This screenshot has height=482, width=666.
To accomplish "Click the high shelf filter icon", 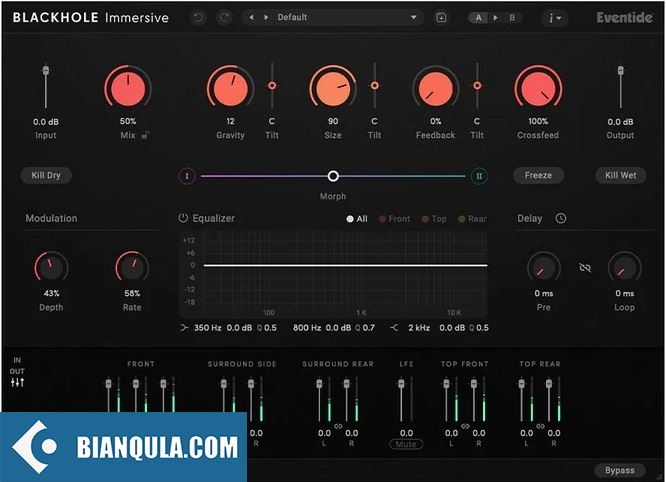I will [x=394, y=328].
